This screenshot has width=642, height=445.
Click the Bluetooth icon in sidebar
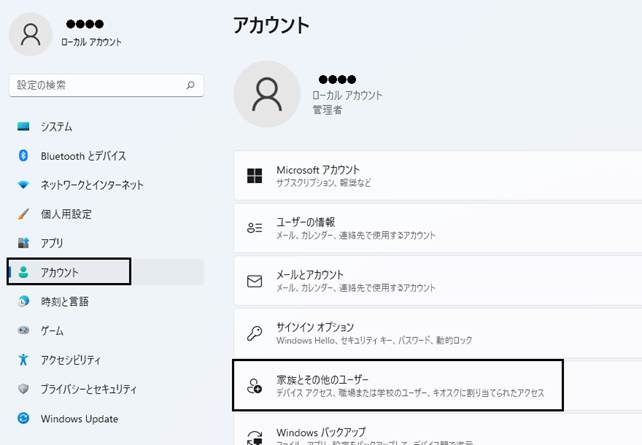pyautogui.click(x=23, y=156)
